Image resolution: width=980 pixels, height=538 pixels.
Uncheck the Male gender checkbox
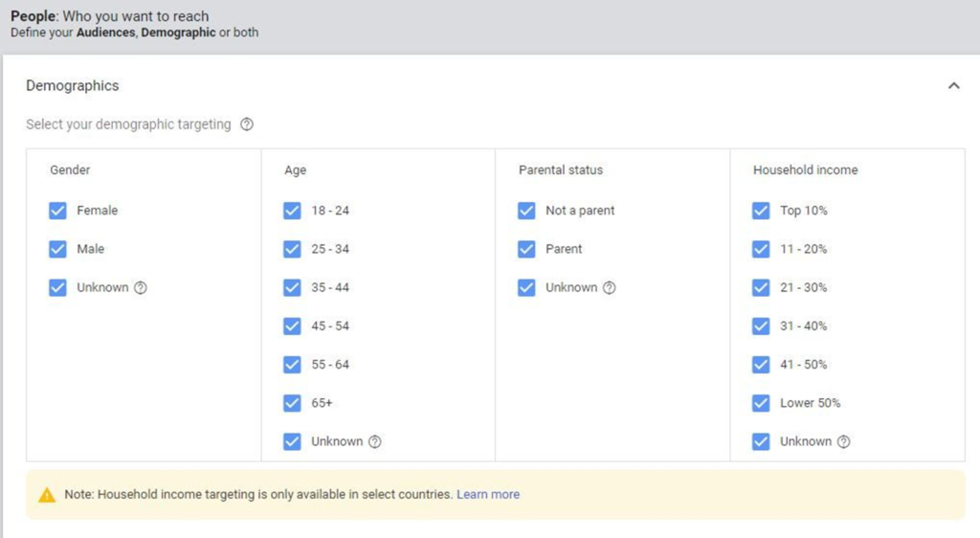point(57,249)
